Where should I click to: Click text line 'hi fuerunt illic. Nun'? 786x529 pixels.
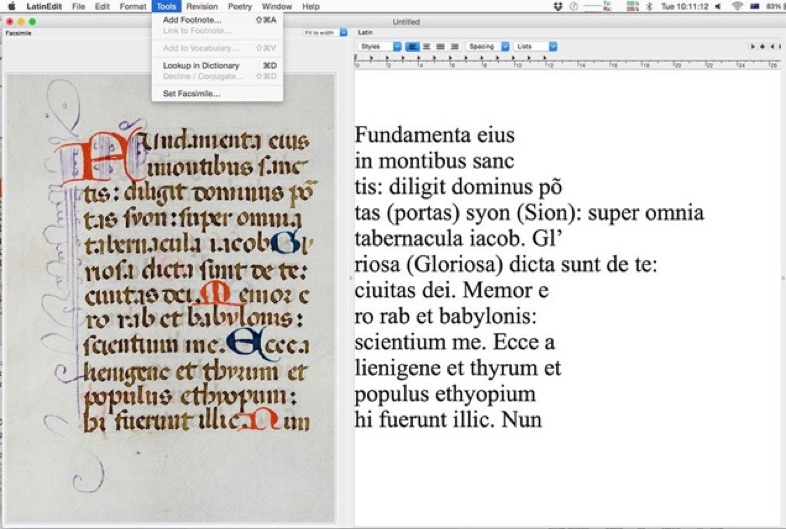pos(448,420)
